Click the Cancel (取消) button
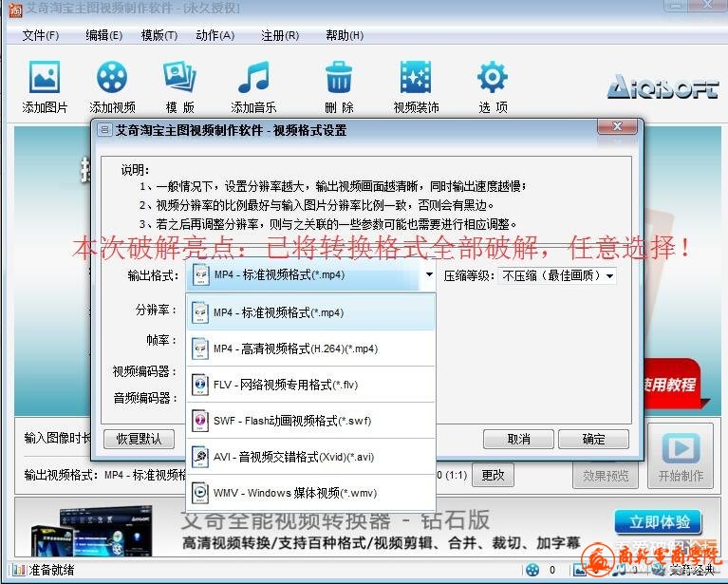Screen dimensions: 728x584 518,439
